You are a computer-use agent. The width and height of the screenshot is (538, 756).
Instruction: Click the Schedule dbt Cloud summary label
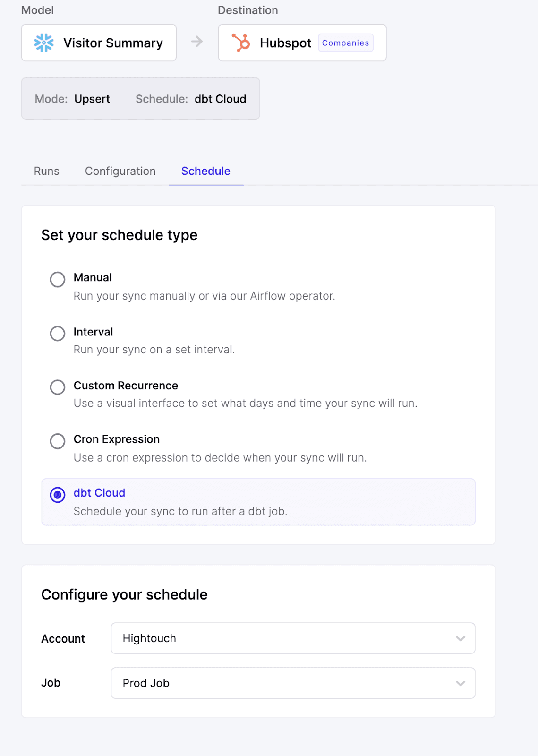(x=191, y=99)
